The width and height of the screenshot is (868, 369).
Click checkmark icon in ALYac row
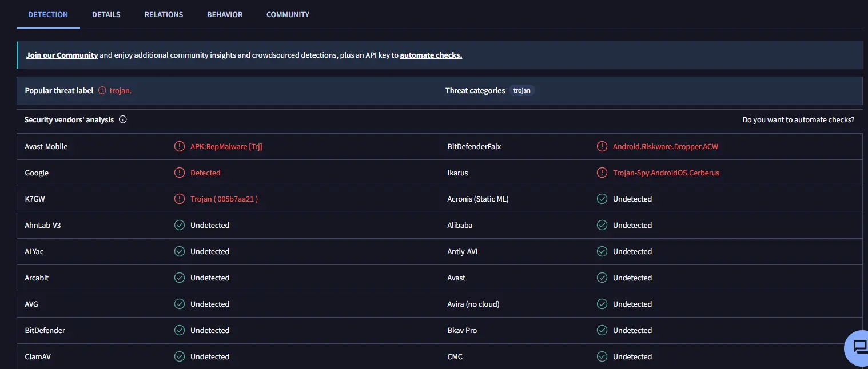180,251
